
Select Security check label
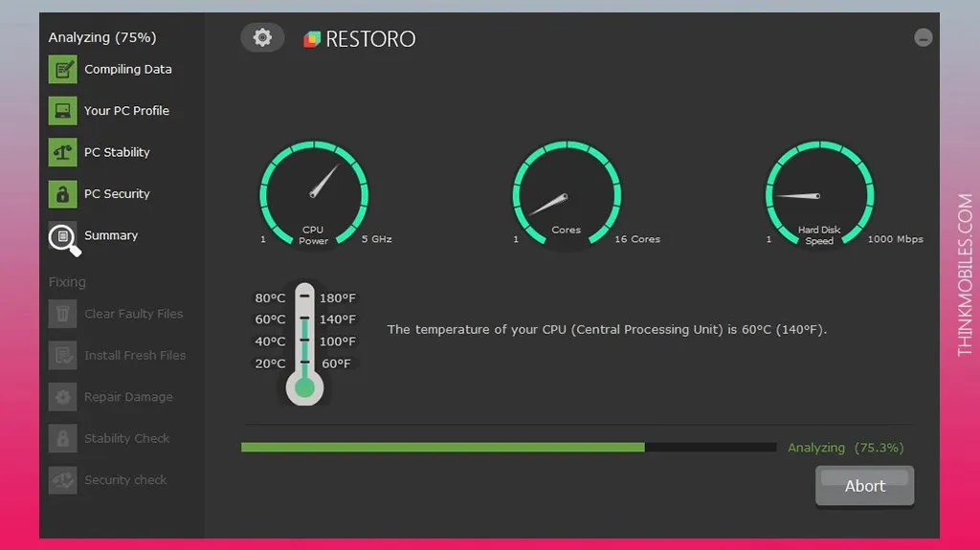coord(125,480)
